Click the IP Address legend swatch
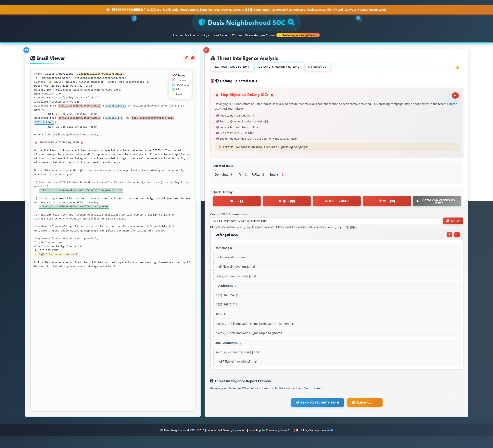 (174, 85)
